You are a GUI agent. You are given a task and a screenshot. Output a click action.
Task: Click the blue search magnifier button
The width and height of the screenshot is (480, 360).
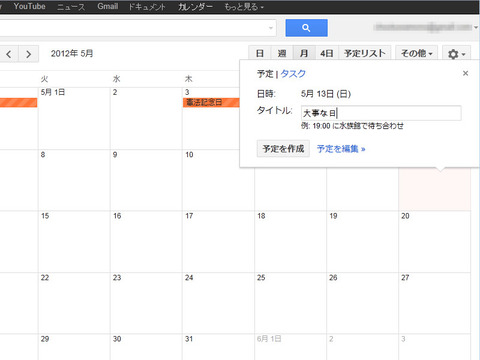306,28
